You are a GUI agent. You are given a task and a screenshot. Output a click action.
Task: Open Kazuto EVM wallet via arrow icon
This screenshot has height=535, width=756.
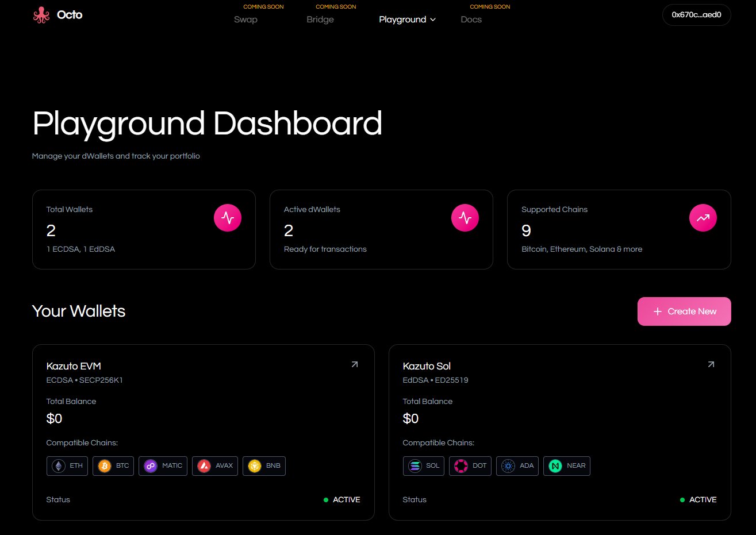point(355,364)
